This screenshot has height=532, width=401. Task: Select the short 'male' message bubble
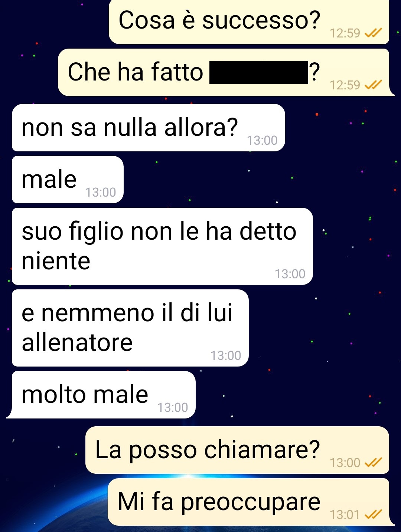(68, 180)
